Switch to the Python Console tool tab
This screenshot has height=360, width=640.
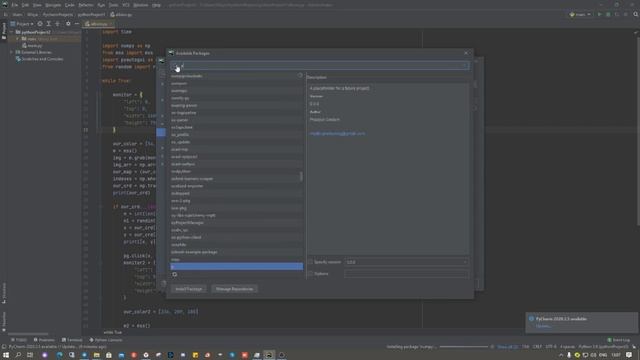106,340
